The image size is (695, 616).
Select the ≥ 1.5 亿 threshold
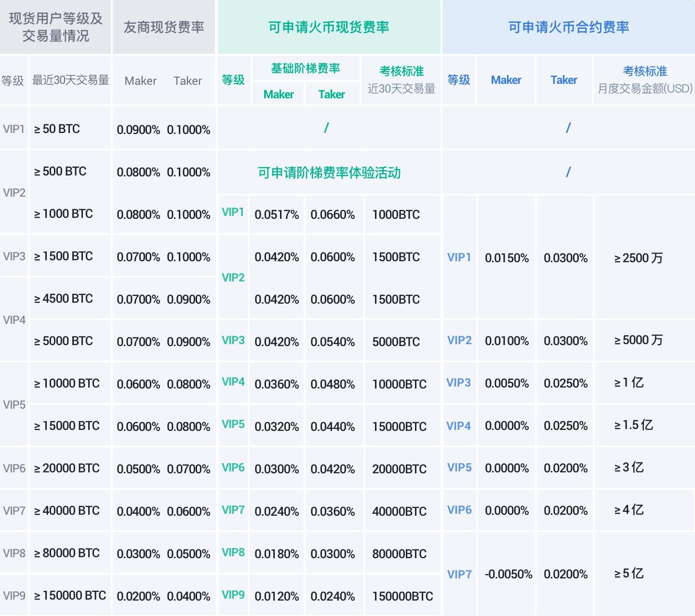pos(634,425)
